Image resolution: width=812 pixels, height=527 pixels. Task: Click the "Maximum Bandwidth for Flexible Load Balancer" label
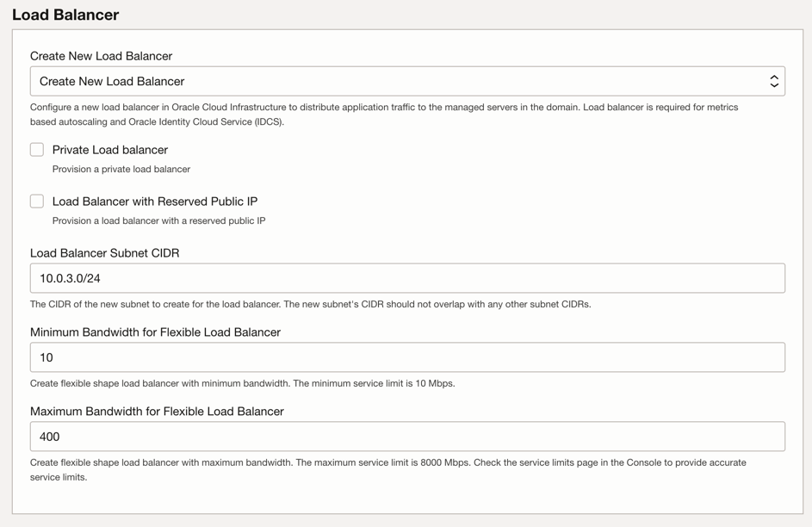coord(157,412)
